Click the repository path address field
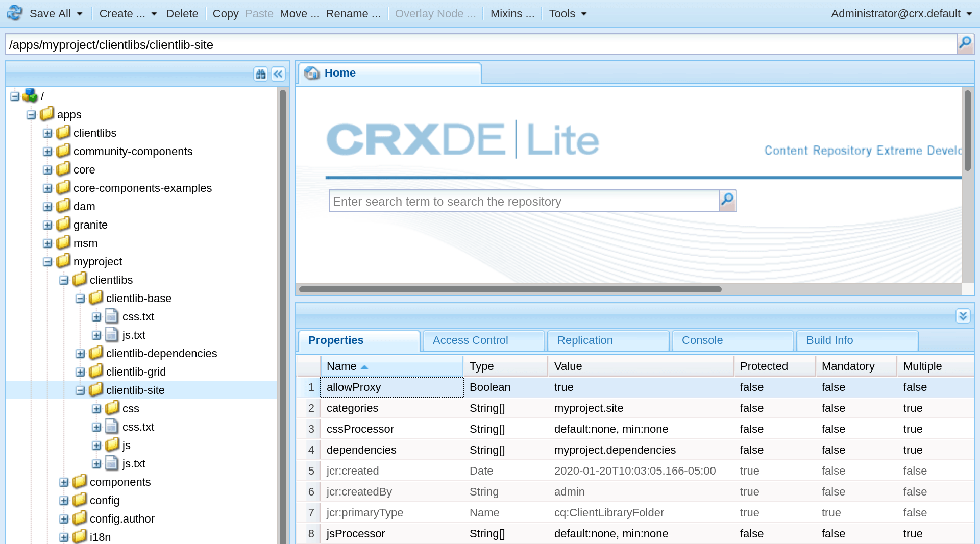The image size is (980, 544). tap(481, 44)
